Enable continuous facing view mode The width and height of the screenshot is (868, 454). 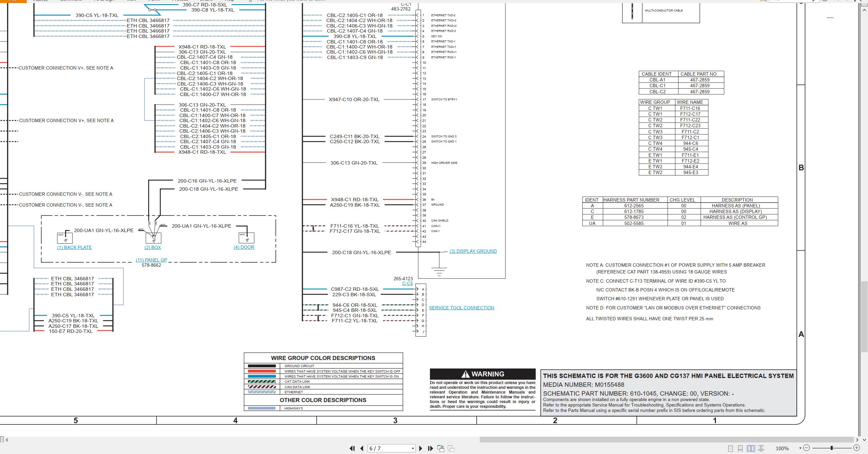pos(761,449)
